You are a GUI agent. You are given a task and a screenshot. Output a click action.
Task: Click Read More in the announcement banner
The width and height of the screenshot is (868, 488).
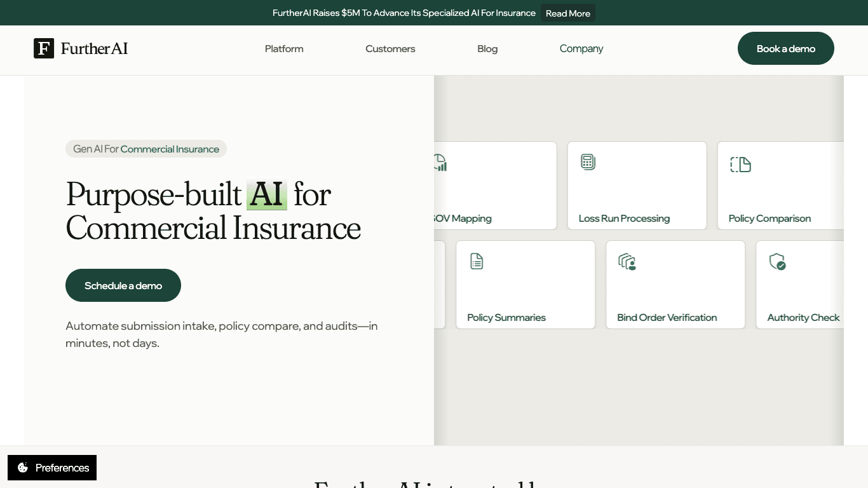click(x=568, y=13)
